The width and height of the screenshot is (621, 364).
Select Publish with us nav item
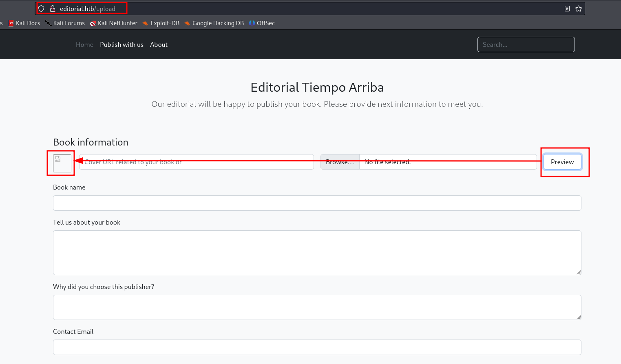coord(122,45)
